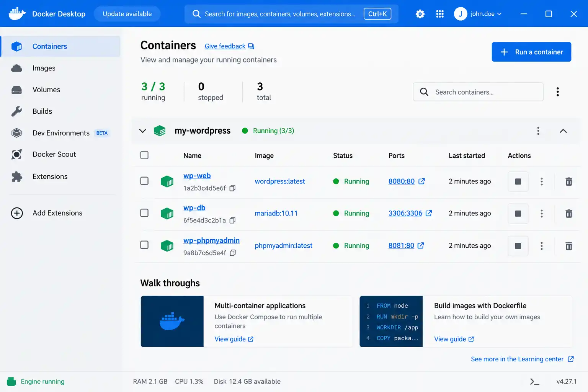588x392 pixels.
Task: Stop the wp-db container
Action: [518, 214]
